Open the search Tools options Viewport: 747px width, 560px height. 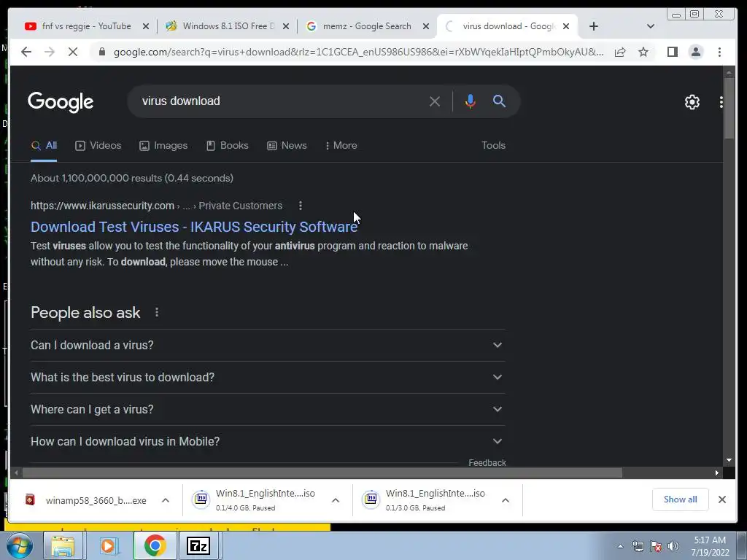click(x=493, y=145)
